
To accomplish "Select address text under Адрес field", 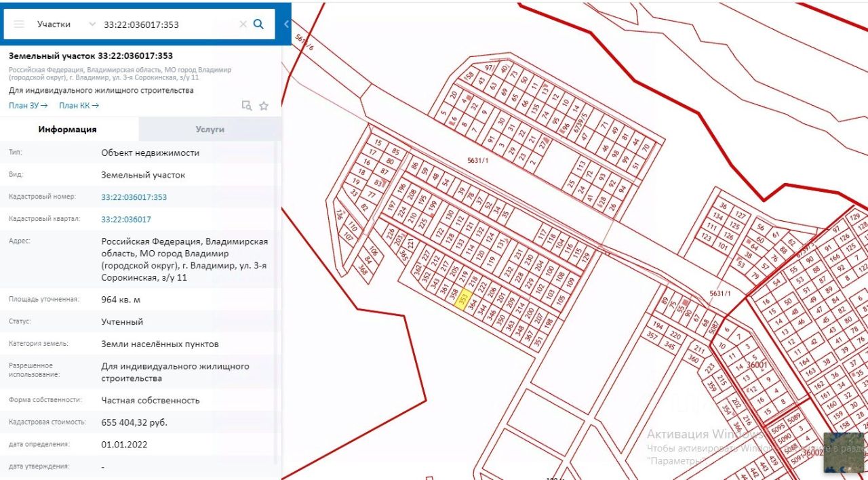I will pyautogui.click(x=184, y=259).
